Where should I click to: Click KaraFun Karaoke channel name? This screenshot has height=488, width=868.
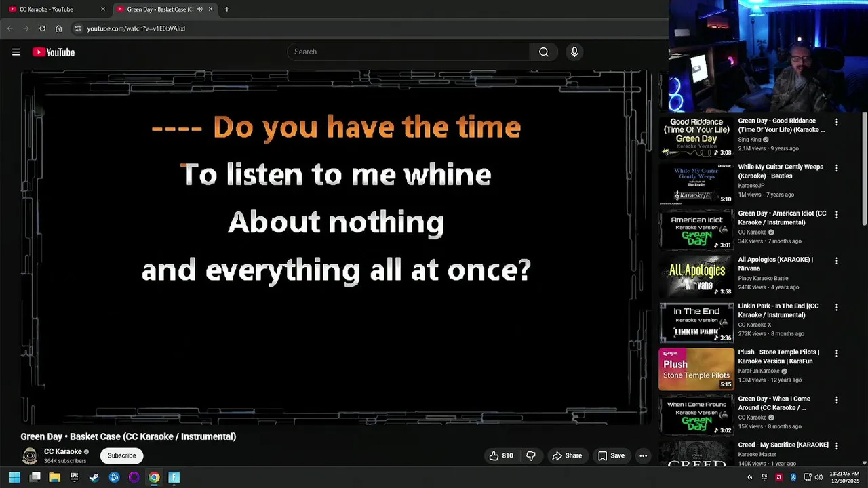[x=759, y=371]
